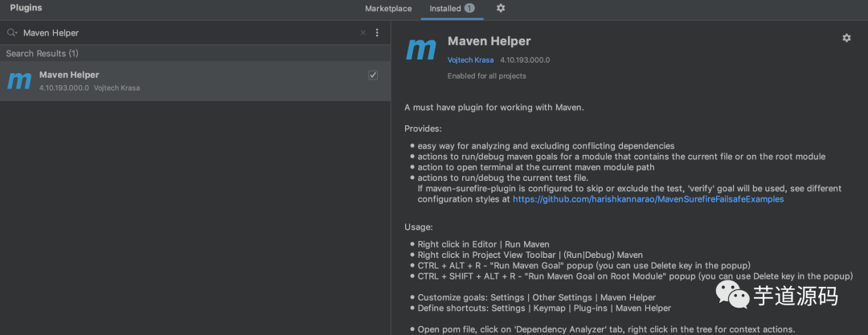The image size is (868, 335).
Task: Click 'Right click in Editor | Run Maven' line
Action: (x=483, y=244)
